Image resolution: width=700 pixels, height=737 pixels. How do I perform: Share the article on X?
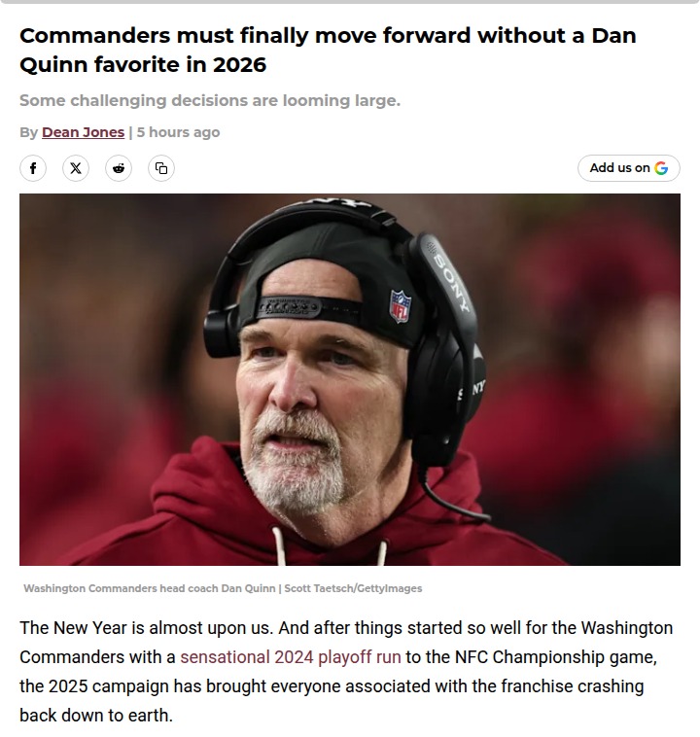point(76,168)
